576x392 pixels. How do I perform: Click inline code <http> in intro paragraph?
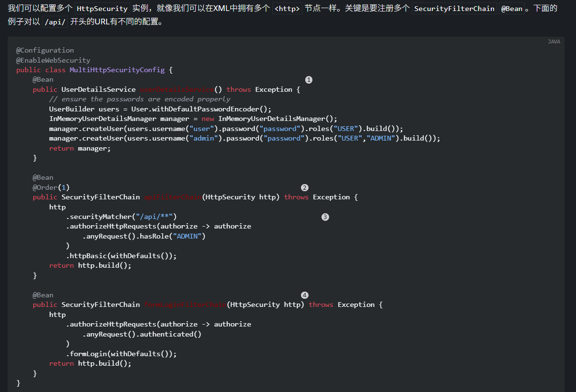[287, 9]
